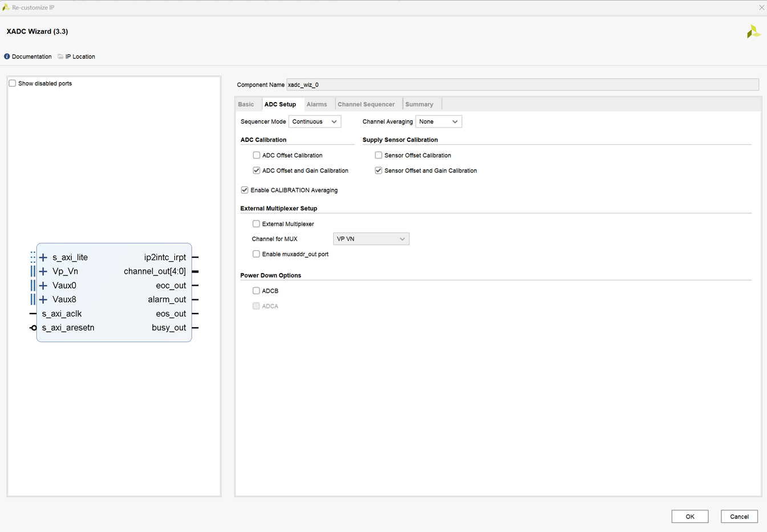The height and width of the screenshot is (532, 767).
Task: Enable ADC Offset Calibration checkbox
Action: [x=257, y=155]
